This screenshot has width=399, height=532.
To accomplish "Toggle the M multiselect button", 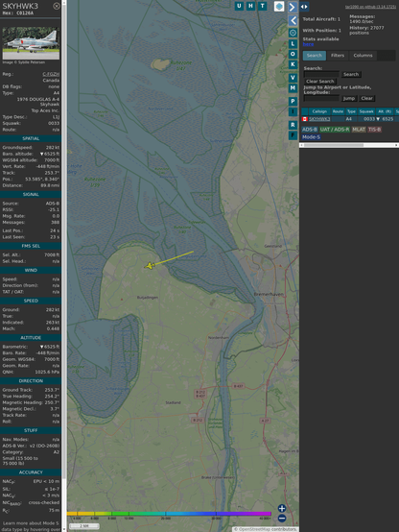I will 293,88.
